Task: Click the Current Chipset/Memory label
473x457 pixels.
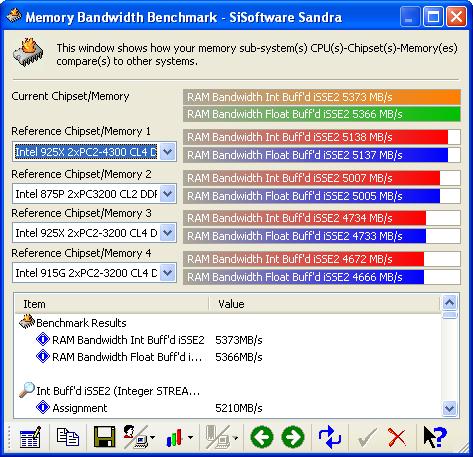Action: click(x=70, y=96)
